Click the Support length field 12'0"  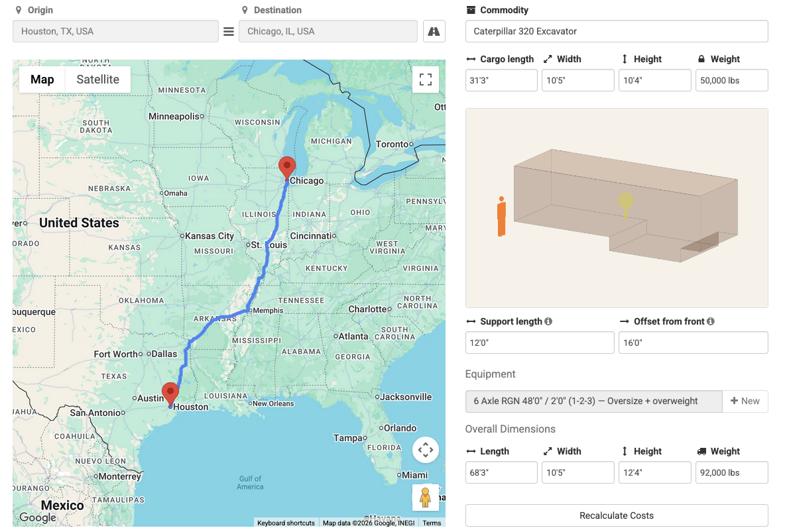[x=540, y=343]
